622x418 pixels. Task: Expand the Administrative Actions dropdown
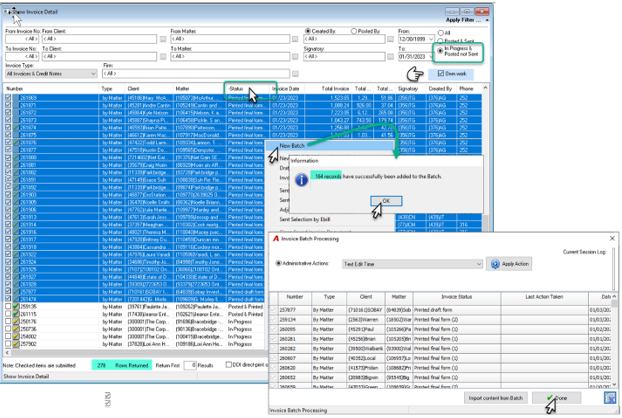[413, 264]
